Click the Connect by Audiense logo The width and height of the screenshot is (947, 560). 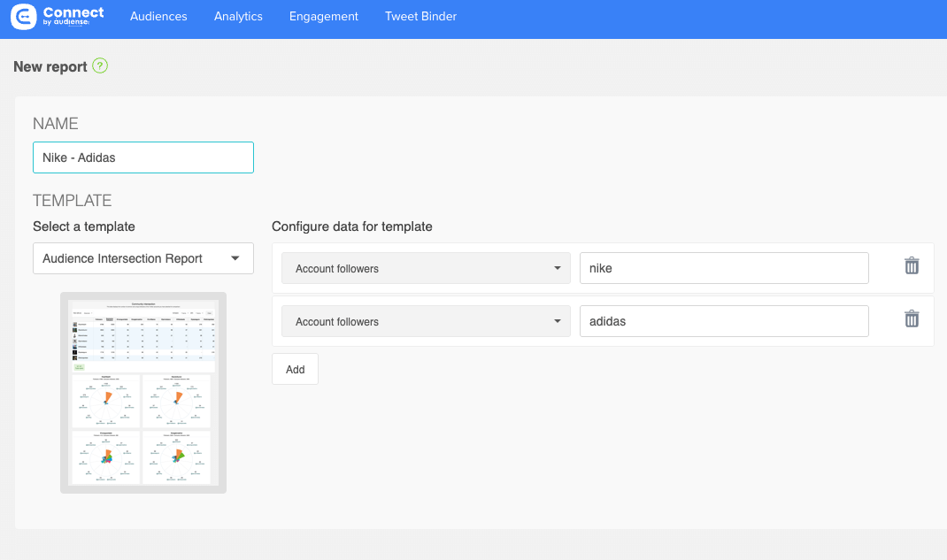click(x=58, y=16)
